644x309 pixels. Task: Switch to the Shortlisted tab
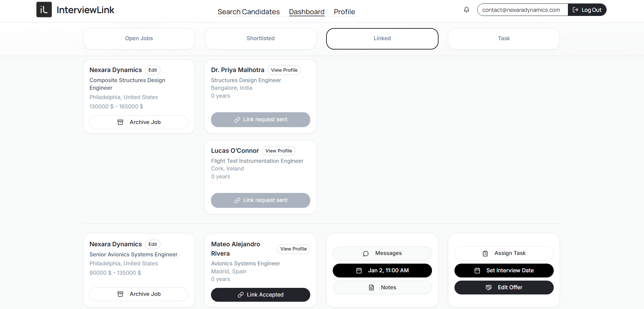click(260, 38)
